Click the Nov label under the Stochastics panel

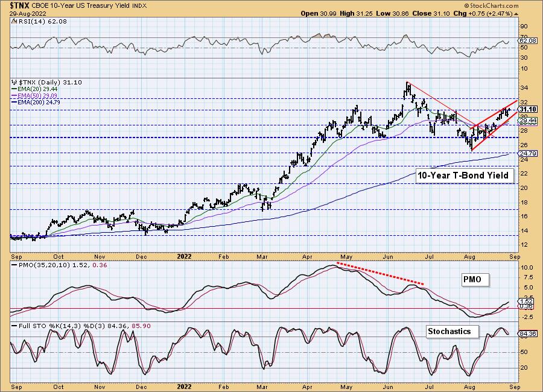(x=100, y=387)
